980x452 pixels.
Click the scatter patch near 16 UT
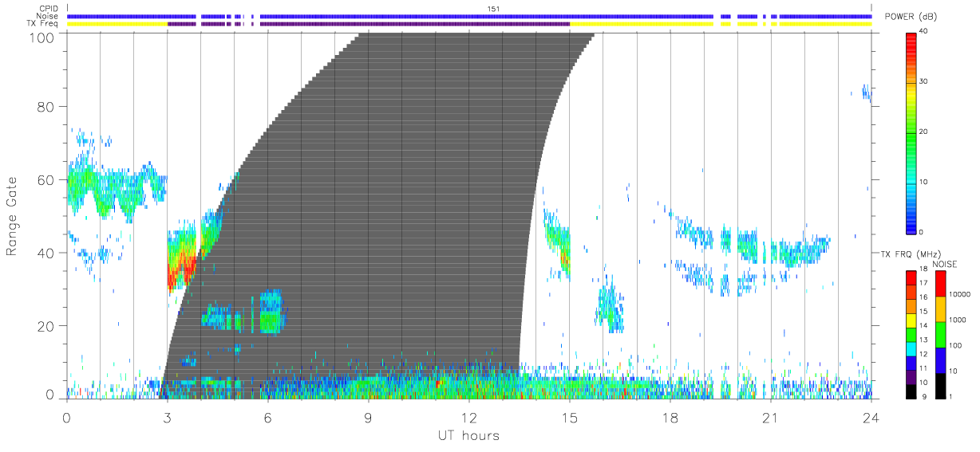609,305
